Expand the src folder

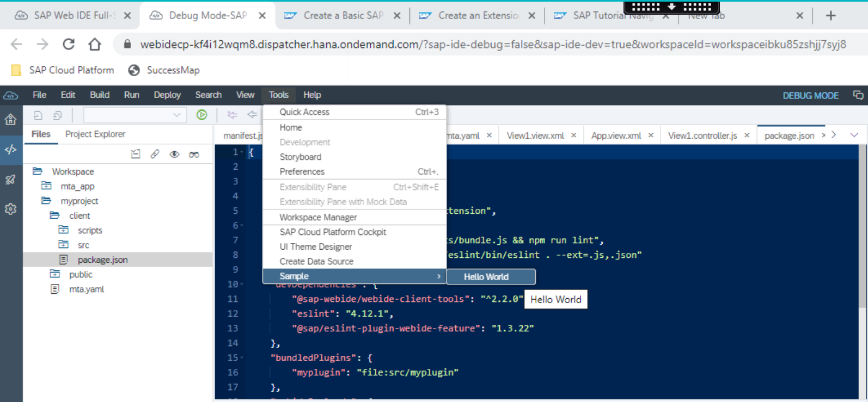(x=64, y=245)
